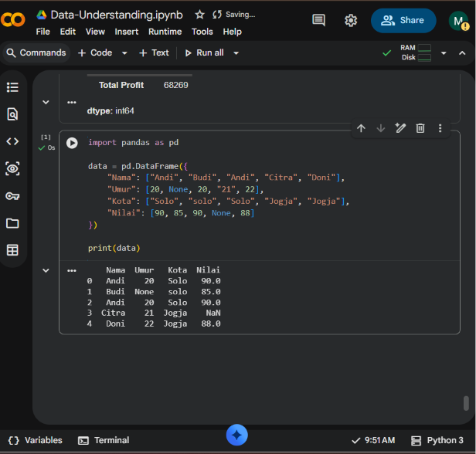Viewport: 476px width, 454px height.
Task: Open more cell actions menu
Action: [440, 128]
